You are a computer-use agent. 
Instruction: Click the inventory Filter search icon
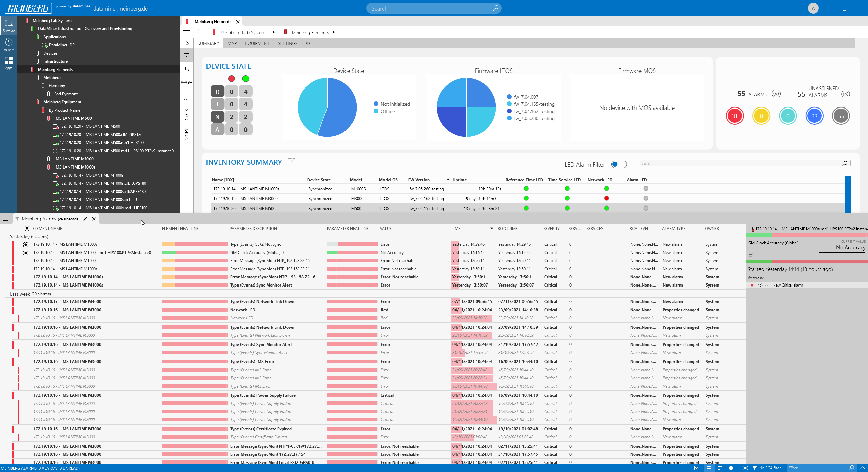pos(845,163)
